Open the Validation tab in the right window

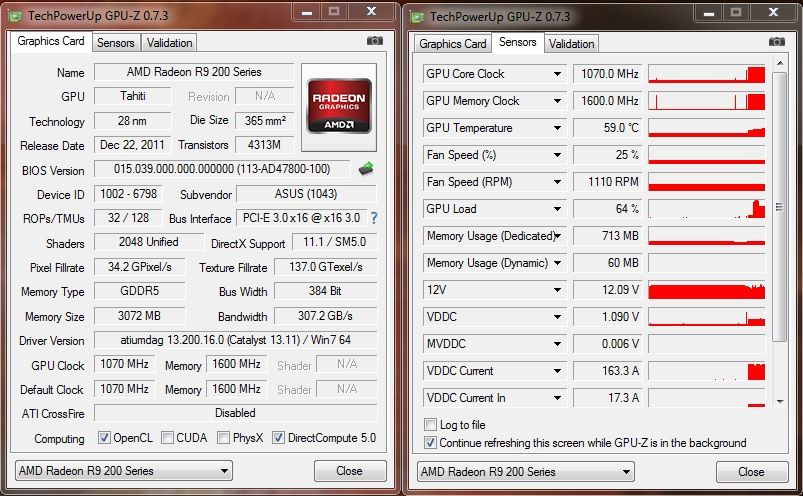click(572, 43)
